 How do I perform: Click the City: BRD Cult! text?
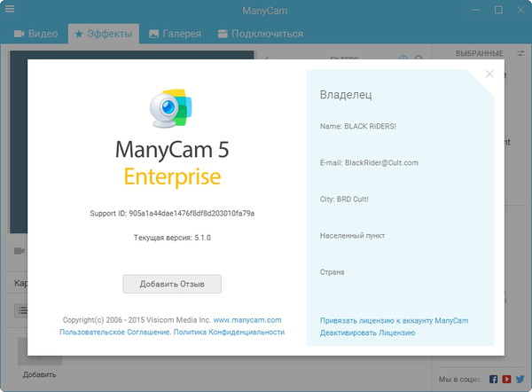click(x=344, y=200)
